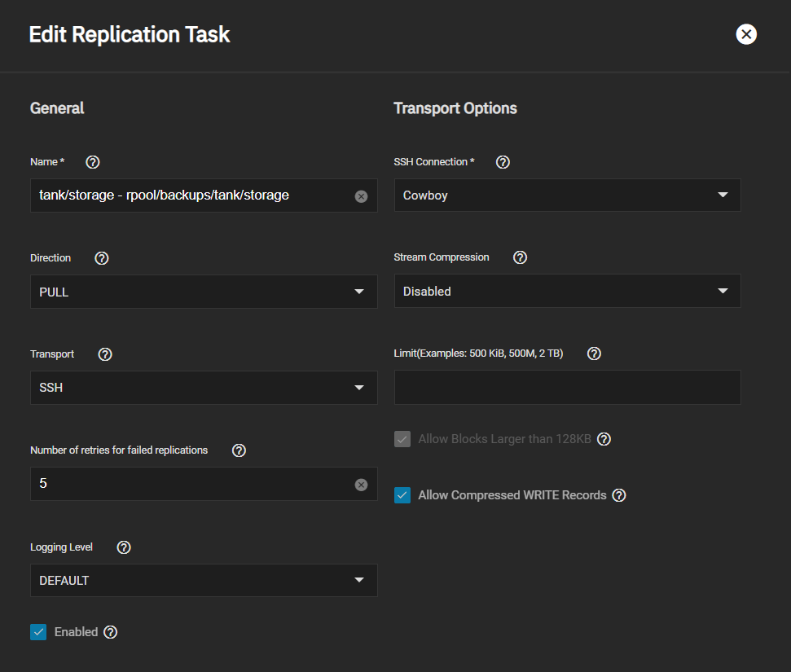
Task: Click help icon beside the Limit label
Action: tap(594, 354)
